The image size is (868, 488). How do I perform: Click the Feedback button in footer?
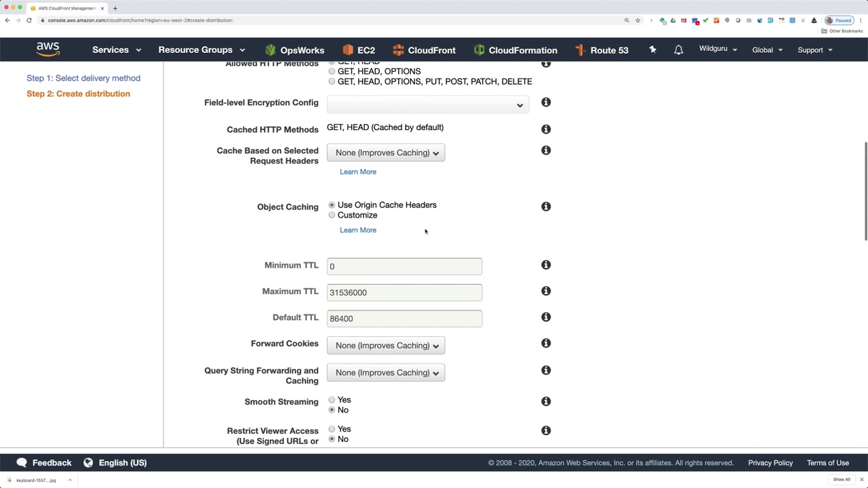(44, 463)
